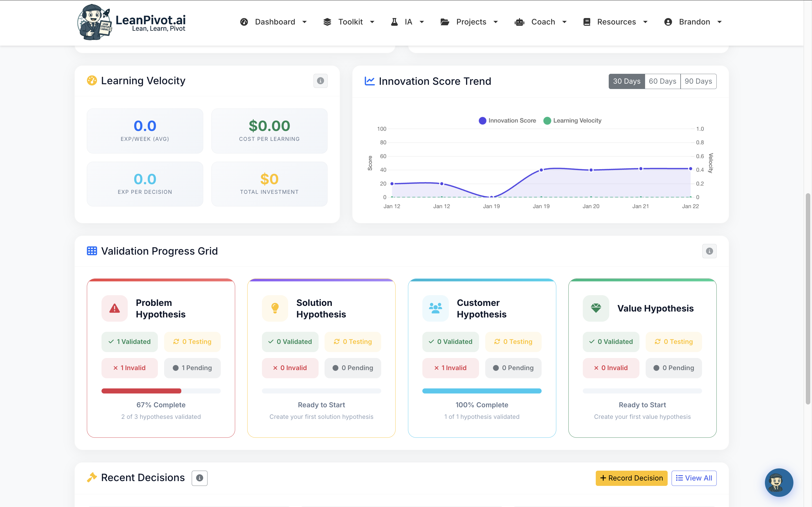Click the Solution Hypothesis lightbulb icon

[275, 308]
